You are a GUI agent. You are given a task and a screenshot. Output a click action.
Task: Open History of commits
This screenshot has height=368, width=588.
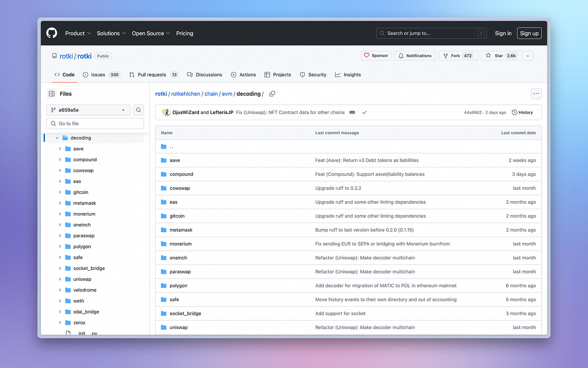click(522, 112)
